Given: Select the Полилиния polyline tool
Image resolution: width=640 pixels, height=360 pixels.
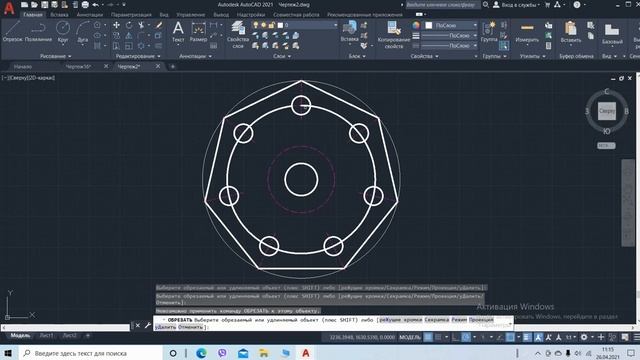Looking at the screenshot, I should coord(38,32).
